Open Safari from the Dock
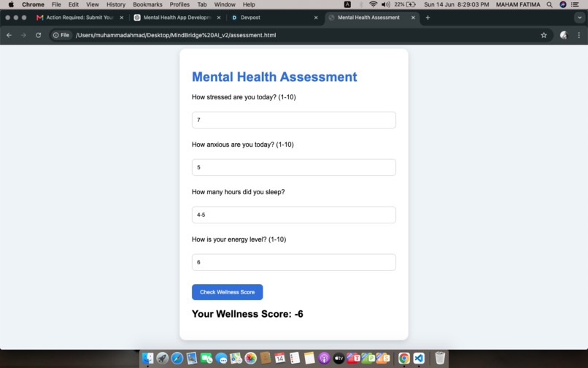Viewport: 588px width, 368px height. (x=177, y=358)
